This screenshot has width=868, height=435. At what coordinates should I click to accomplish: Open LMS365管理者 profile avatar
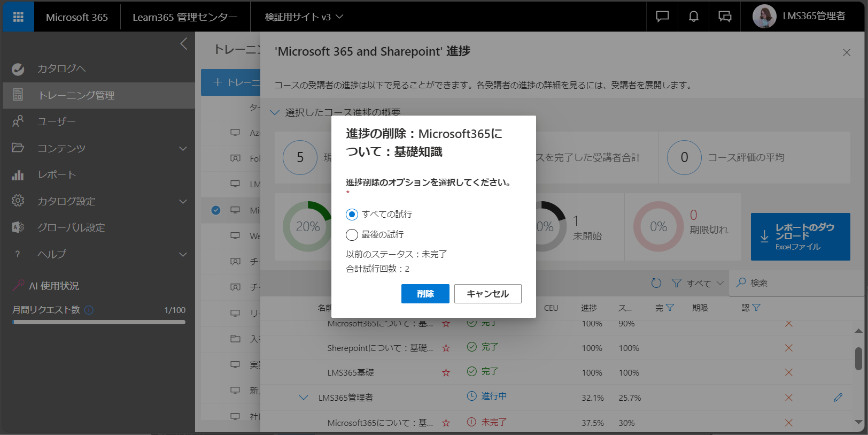764,17
